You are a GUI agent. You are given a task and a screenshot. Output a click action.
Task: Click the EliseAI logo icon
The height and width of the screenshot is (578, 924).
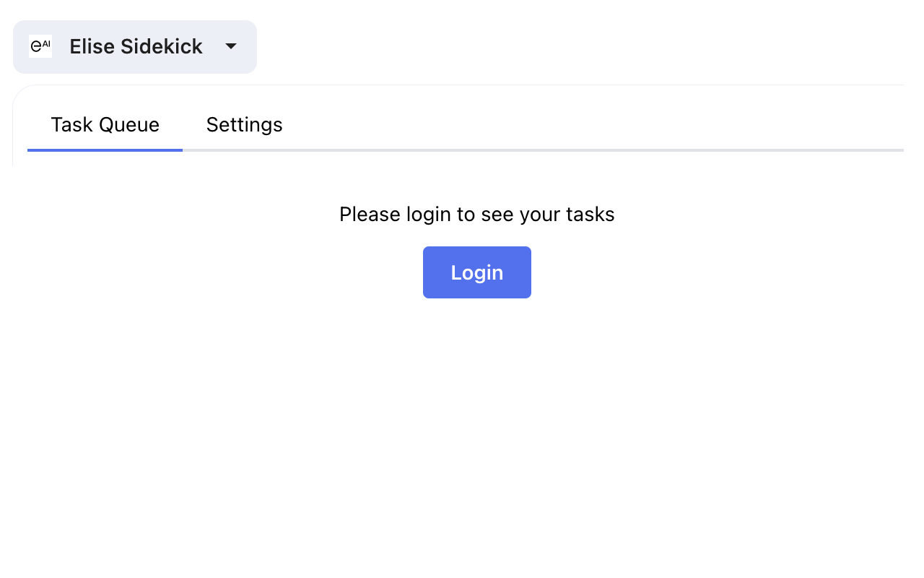click(x=40, y=46)
